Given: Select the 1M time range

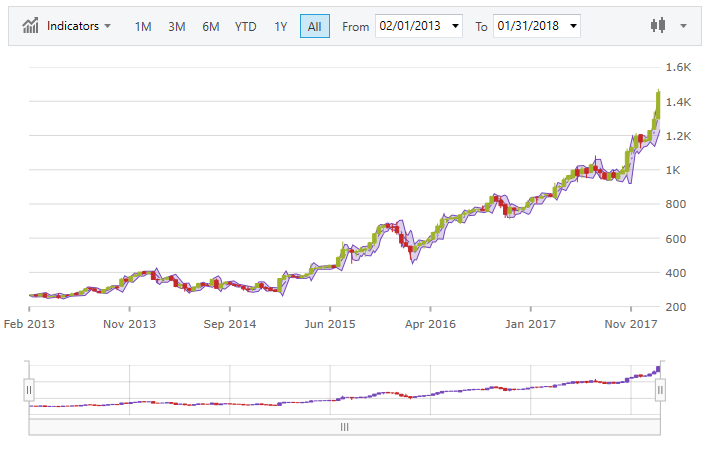Looking at the screenshot, I should click(143, 26).
